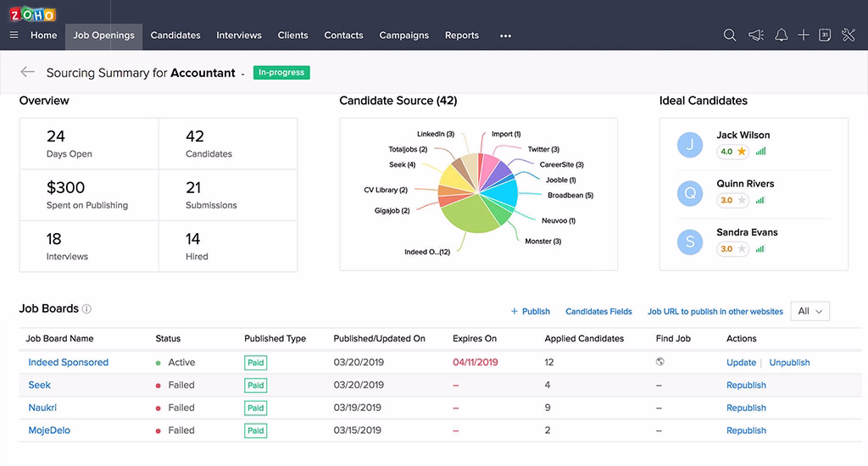
Task: Click Quinn Rivers' avatar circle
Action: click(x=690, y=193)
